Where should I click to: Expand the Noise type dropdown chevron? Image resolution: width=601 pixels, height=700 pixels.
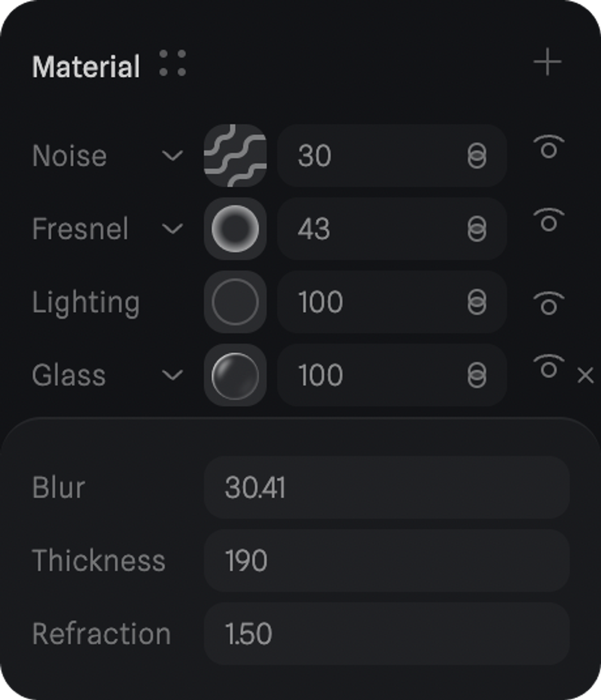pyautogui.click(x=172, y=156)
